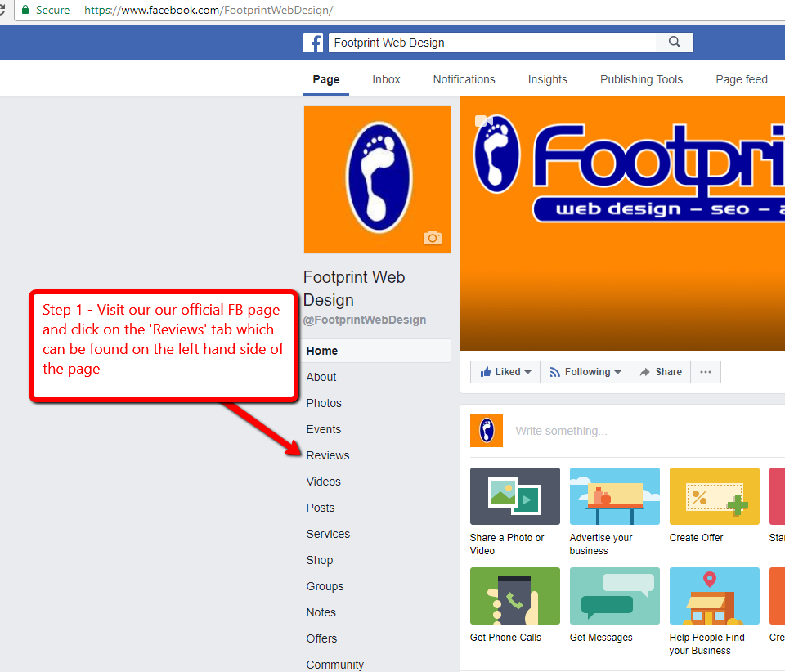Open the Inbox tab
Viewport: 785px width, 672px height.
(386, 79)
